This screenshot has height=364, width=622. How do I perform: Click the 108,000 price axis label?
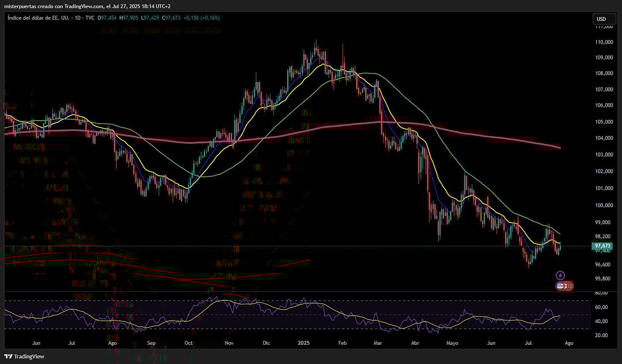[604, 73]
